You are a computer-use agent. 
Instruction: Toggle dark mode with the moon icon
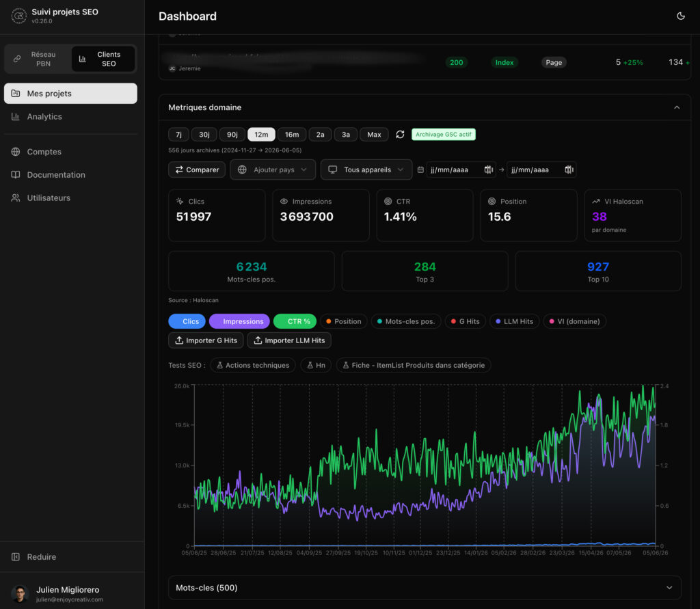680,16
